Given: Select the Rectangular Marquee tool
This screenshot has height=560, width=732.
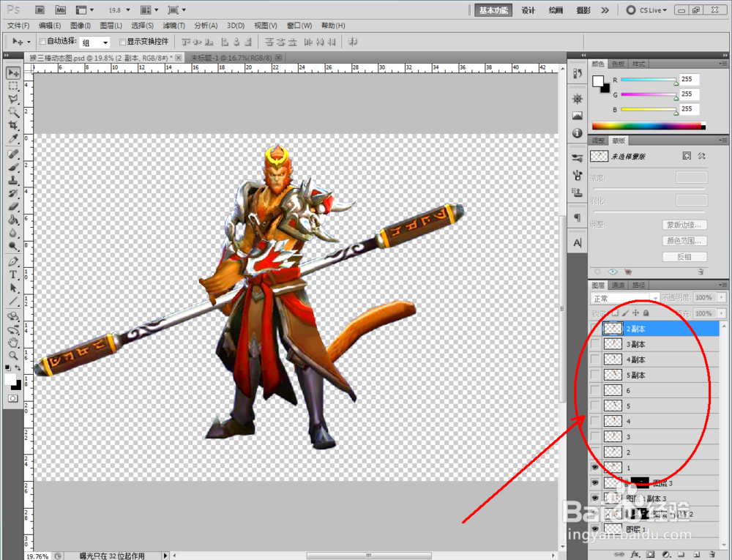Looking at the screenshot, I should (13, 86).
